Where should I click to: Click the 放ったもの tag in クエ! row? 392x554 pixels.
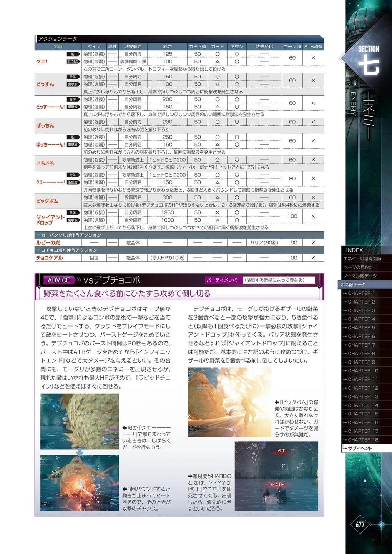point(73,62)
